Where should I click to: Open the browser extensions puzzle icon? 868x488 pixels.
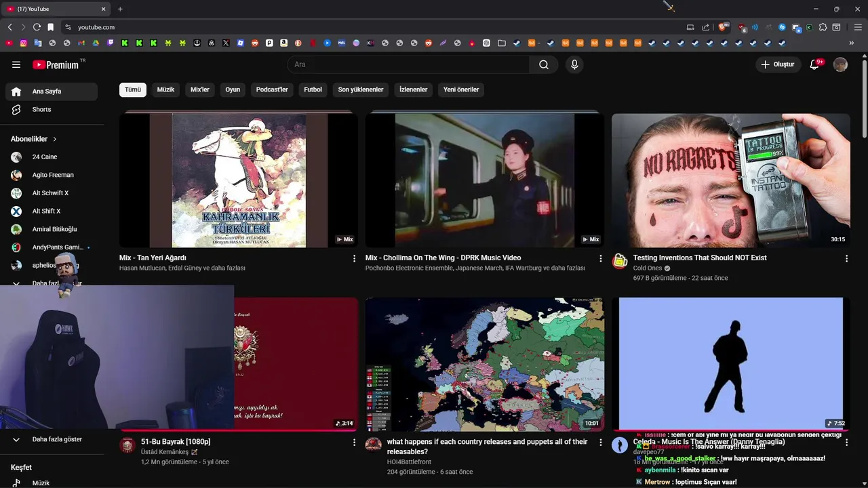pos(823,27)
